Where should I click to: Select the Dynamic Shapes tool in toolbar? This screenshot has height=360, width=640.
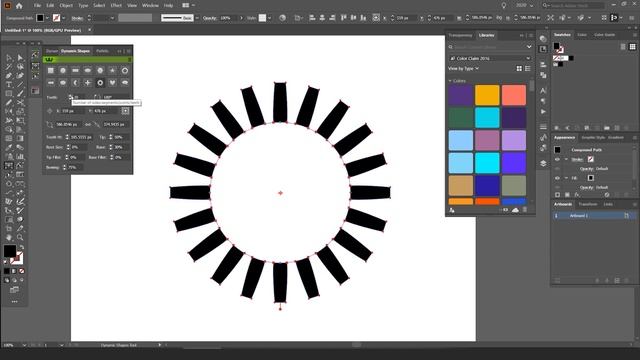(x=9, y=166)
